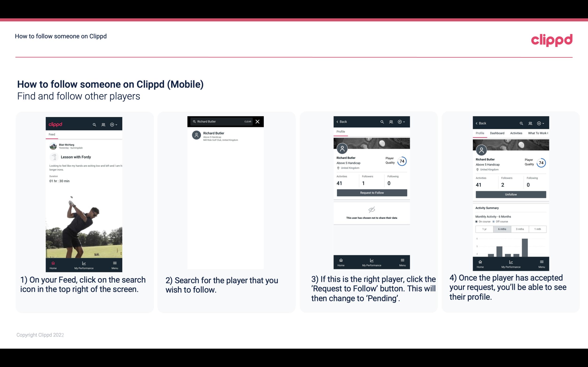This screenshot has height=367, width=588.
Task: Click the profile/account icon in top bar
Action: pyautogui.click(x=103, y=124)
